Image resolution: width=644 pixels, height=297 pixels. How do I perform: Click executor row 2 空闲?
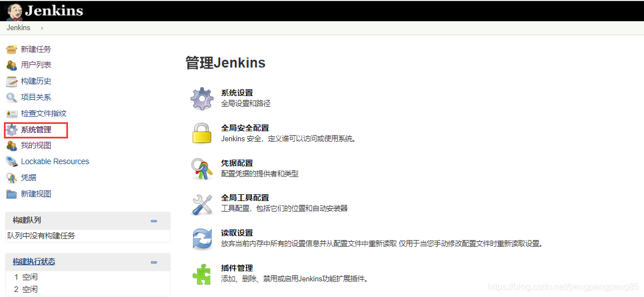pos(26,290)
